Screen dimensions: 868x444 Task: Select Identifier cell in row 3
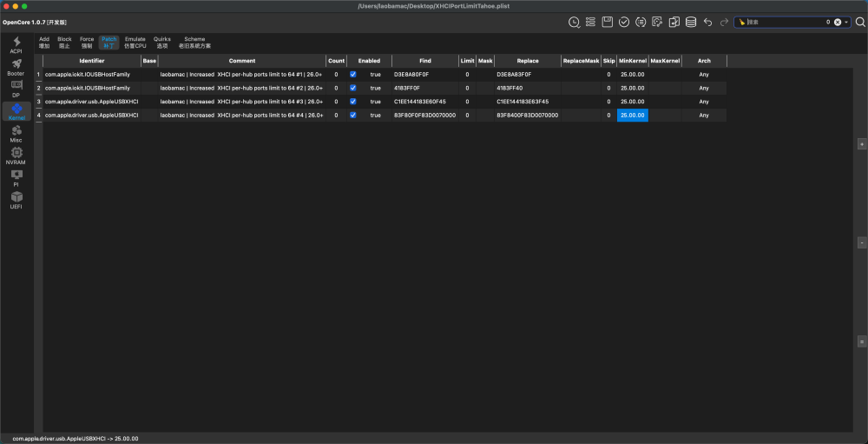[92, 102]
